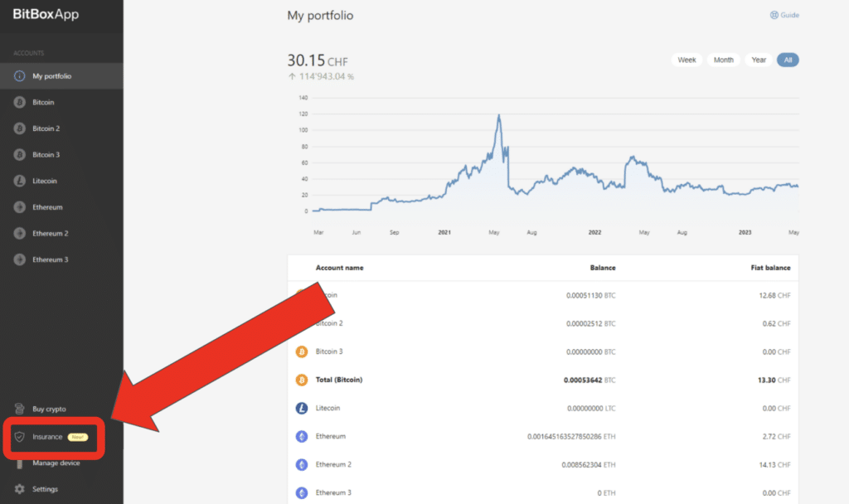The image size is (849, 504).
Task: Click the Litecoin icon in accounts table
Action: (x=302, y=408)
